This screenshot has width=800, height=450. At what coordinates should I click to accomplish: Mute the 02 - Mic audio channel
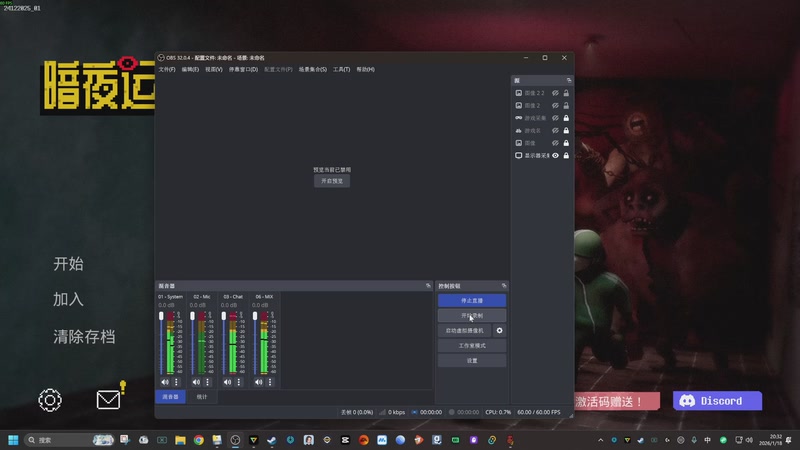(196, 382)
